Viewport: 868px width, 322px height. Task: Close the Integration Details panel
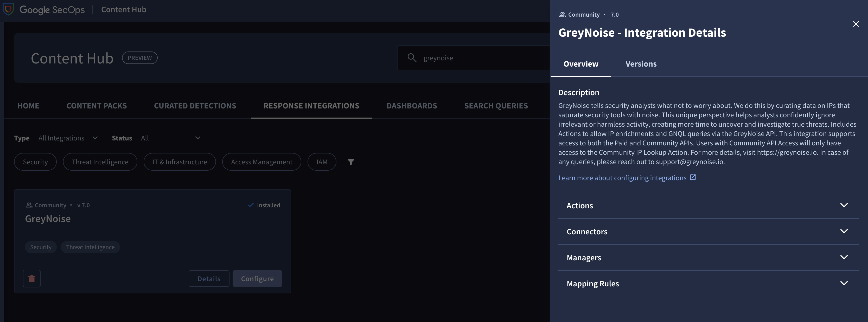(x=856, y=24)
